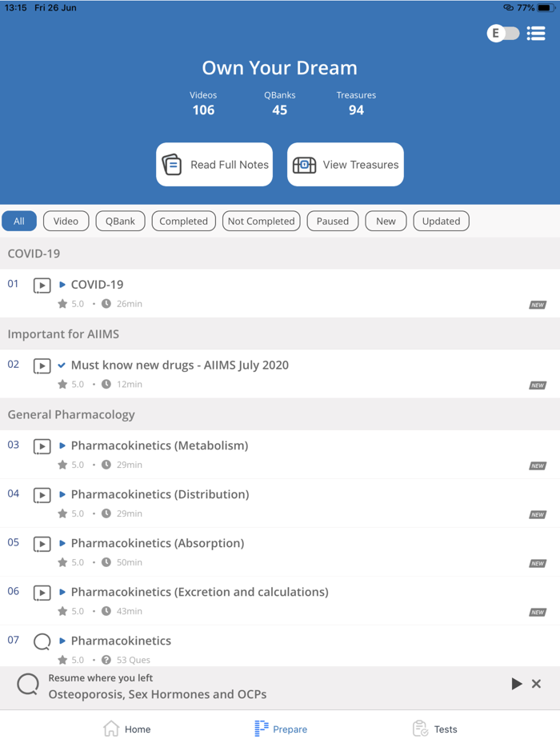Click the battery indicator in status bar
The image size is (560, 747).
(546, 8)
